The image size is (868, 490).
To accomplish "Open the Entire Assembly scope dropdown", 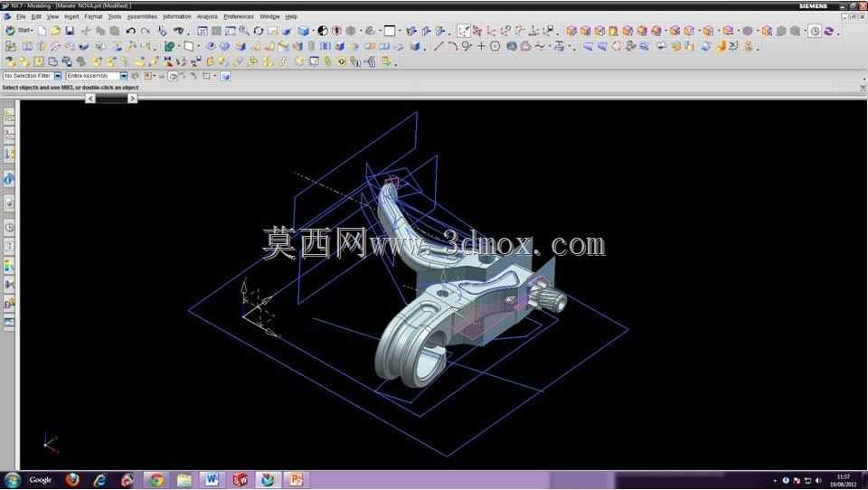I will (x=124, y=76).
